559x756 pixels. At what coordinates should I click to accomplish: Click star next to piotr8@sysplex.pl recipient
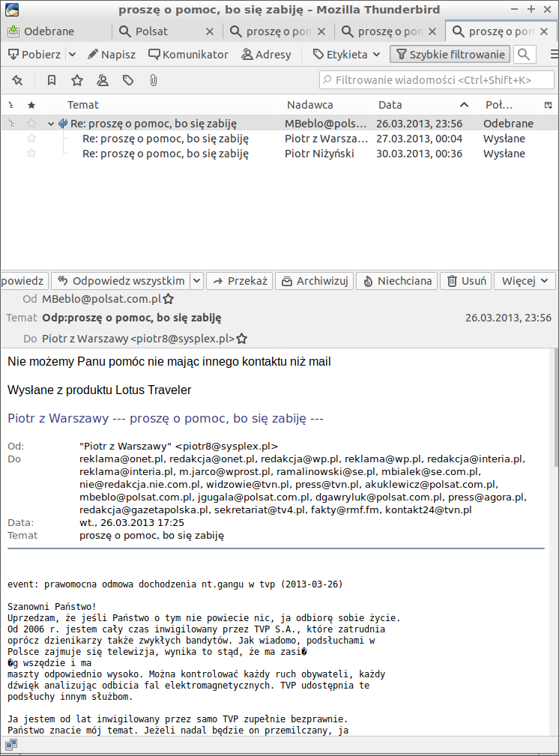coord(242,339)
